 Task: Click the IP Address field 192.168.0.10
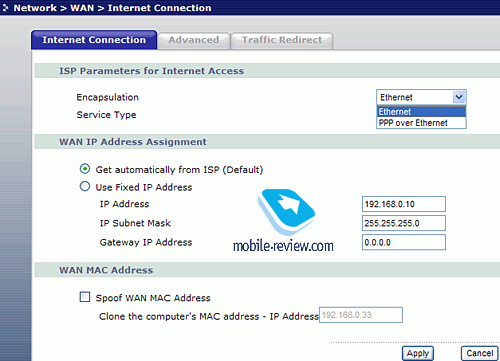[x=404, y=204]
